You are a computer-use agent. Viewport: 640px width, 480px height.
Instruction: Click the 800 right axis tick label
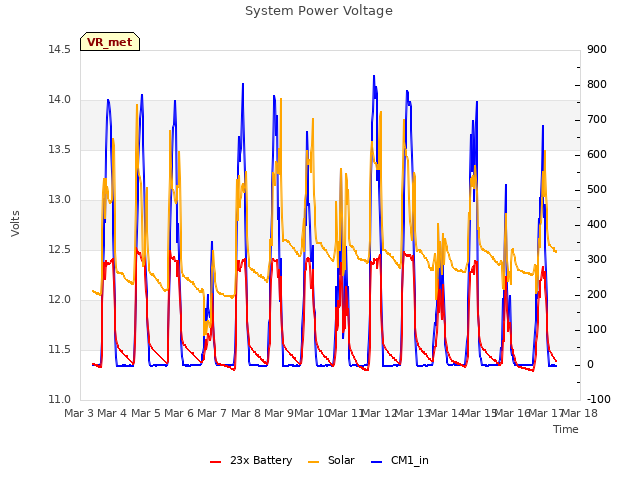point(597,84)
